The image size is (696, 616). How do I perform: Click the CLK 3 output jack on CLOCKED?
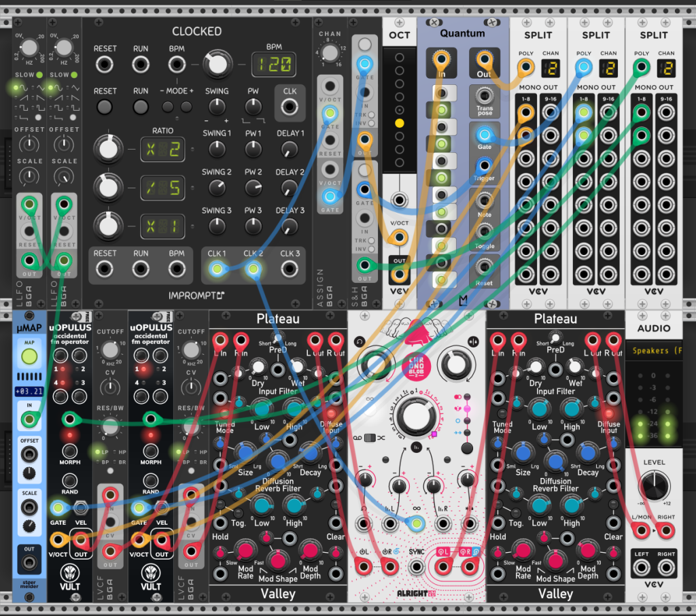(x=290, y=269)
